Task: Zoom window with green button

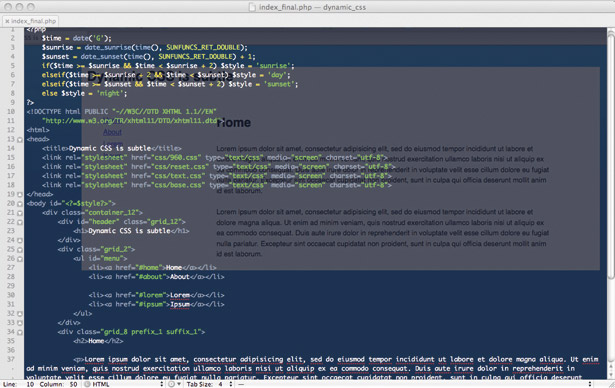Action: click(x=31, y=7)
